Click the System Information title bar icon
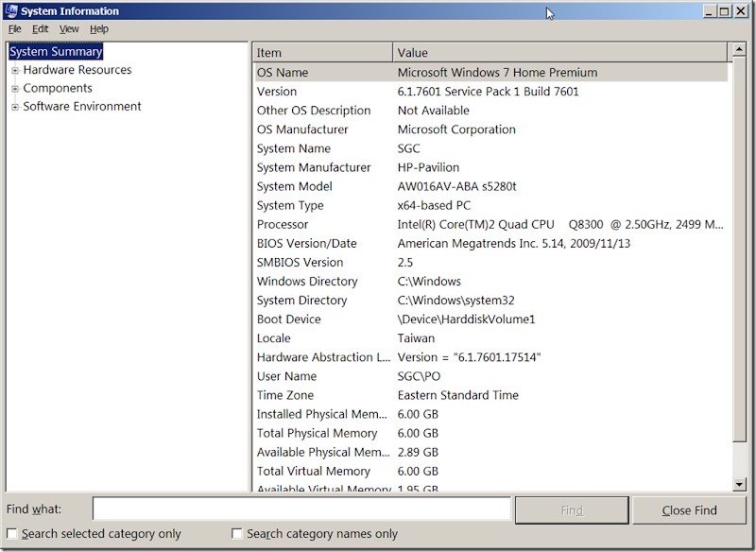This screenshot has height=552, width=756. [12, 10]
